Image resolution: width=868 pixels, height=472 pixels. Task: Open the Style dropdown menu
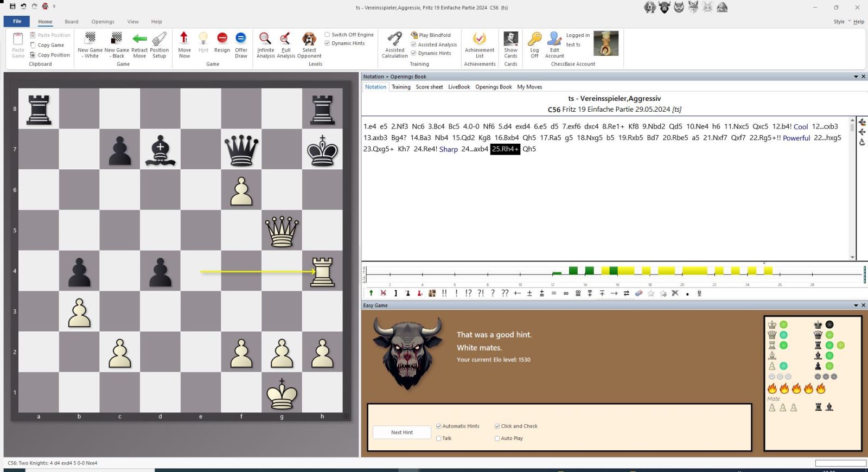coord(842,22)
